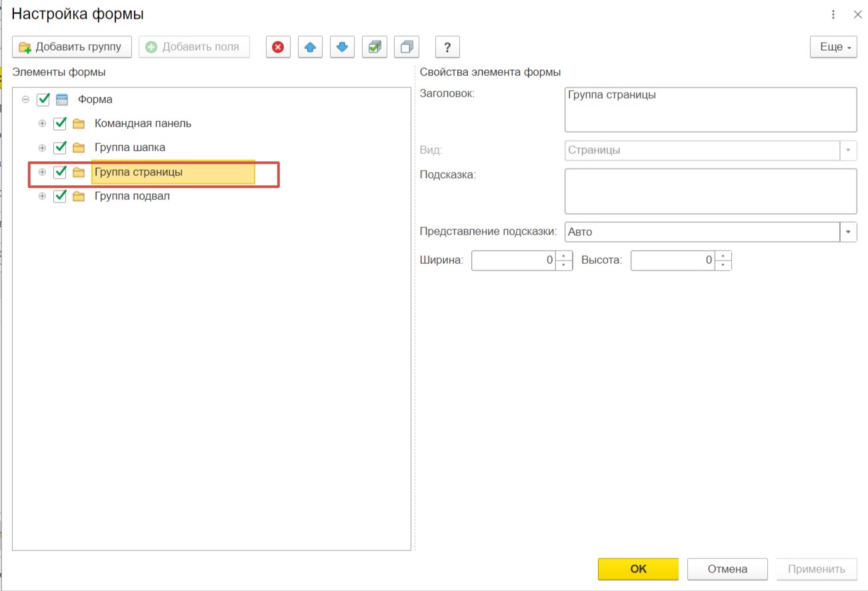Open the three-dot window options menu

(833, 15)
